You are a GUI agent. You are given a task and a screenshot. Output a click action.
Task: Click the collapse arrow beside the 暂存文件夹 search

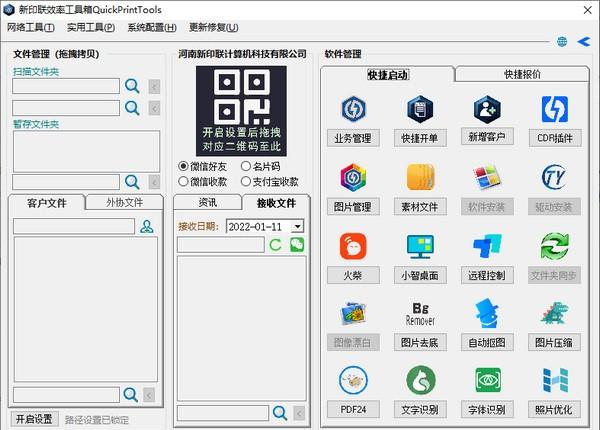click(x=154, y=182)
